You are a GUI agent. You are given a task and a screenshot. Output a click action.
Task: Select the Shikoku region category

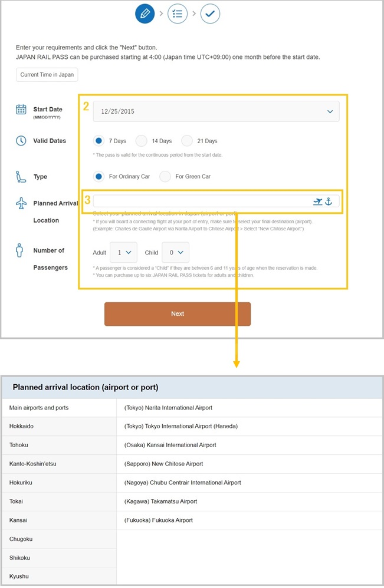tap(60, 557)
